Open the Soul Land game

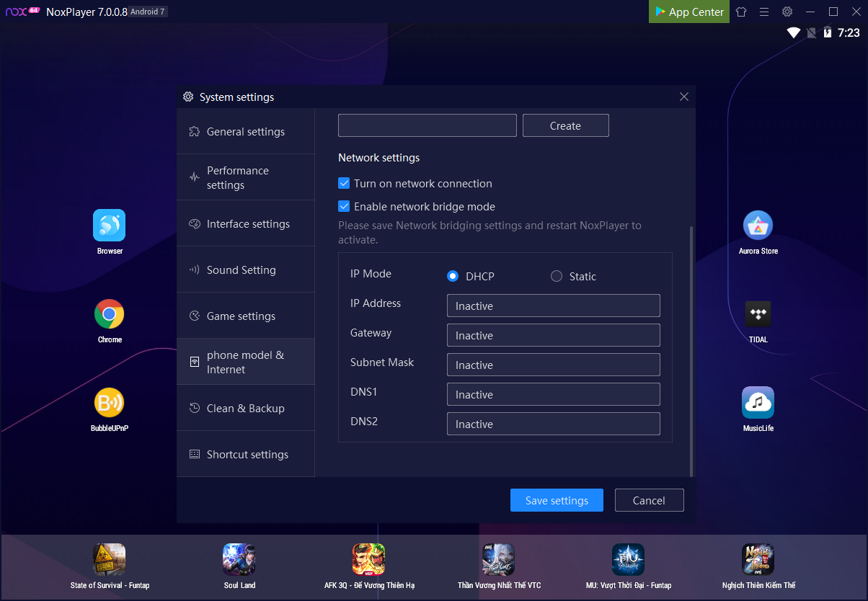coord(239,559)
